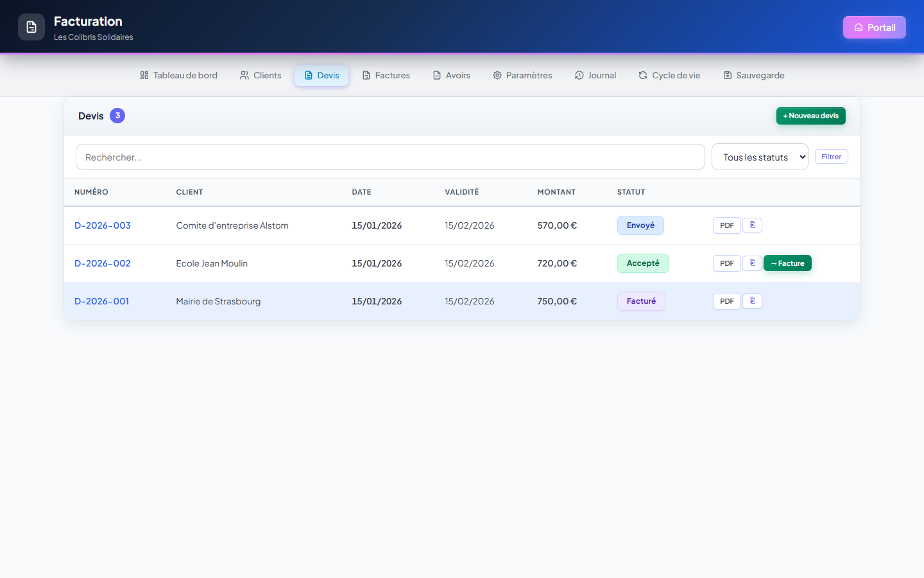Create a quote with Nouveau devis

point(811,116)
